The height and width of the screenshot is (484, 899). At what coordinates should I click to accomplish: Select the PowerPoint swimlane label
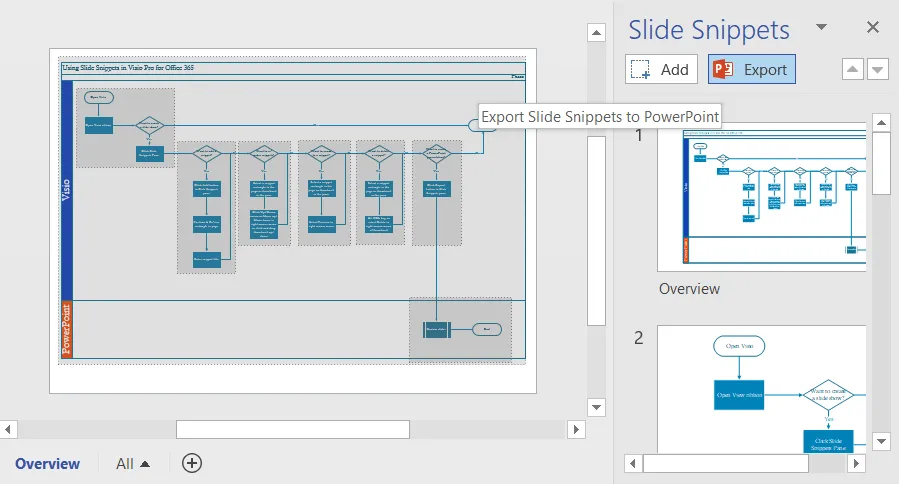[67, 330]
